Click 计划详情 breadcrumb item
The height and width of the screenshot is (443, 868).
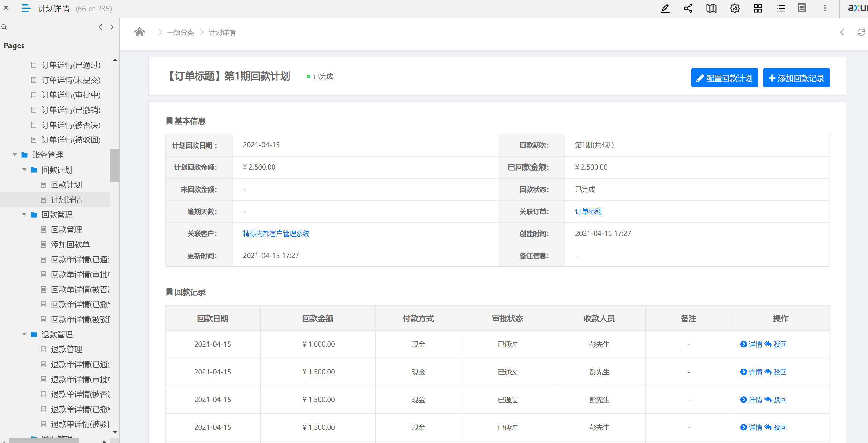pyautogui.click(x=222, y=32)
